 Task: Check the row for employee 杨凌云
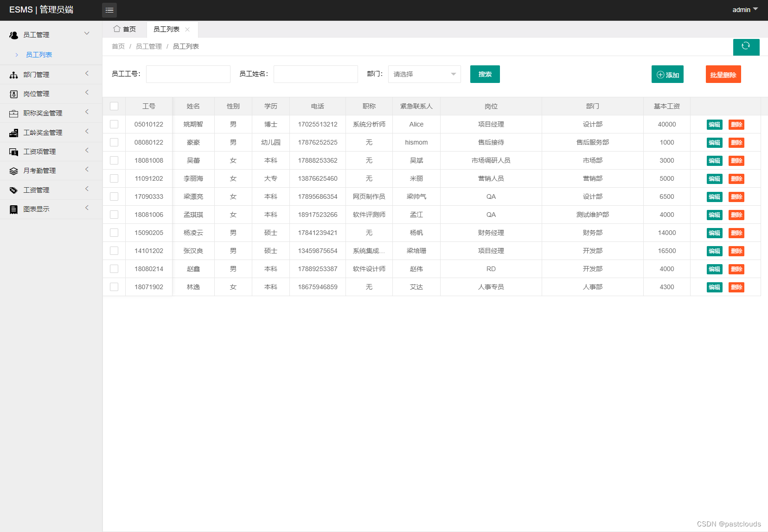(x=114, y=233)
